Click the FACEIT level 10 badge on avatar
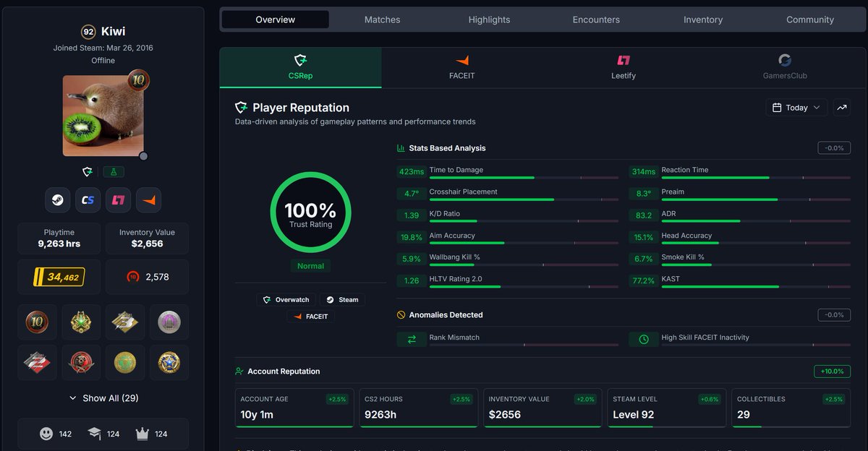Image resolution: width=868 pixels, height=451 pixels. click(138, 80)
